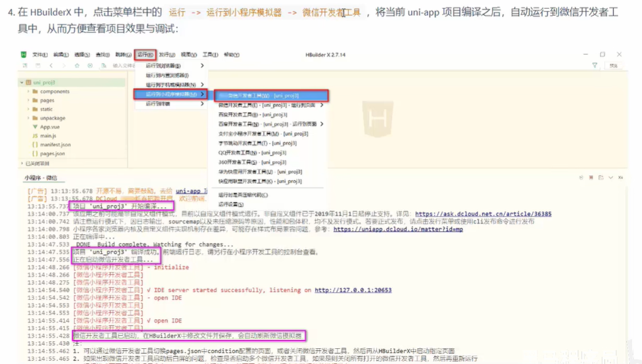Click the new file toolbar icon
This screenshot has height=364, width=642.
coord(25,65)
